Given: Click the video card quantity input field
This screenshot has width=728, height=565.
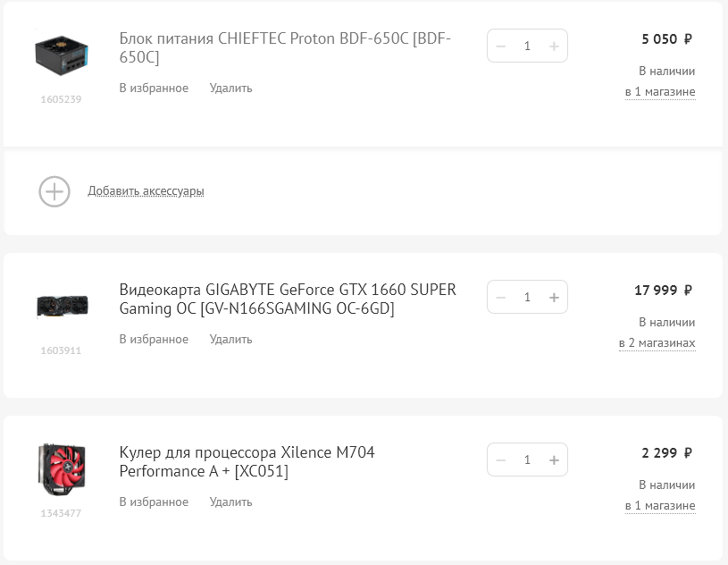Looking at the screenshot, I should tap(527, 298).
